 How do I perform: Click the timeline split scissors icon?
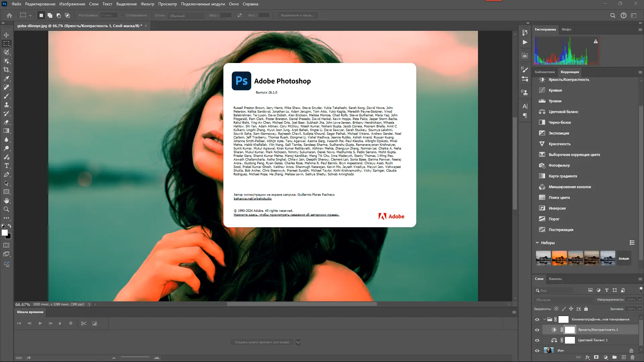coord(84,323)
